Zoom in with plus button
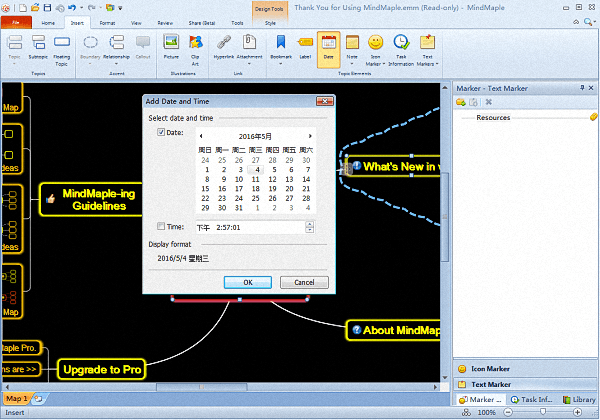Viewport: 600px width, 420px height. tap(577, 412)
